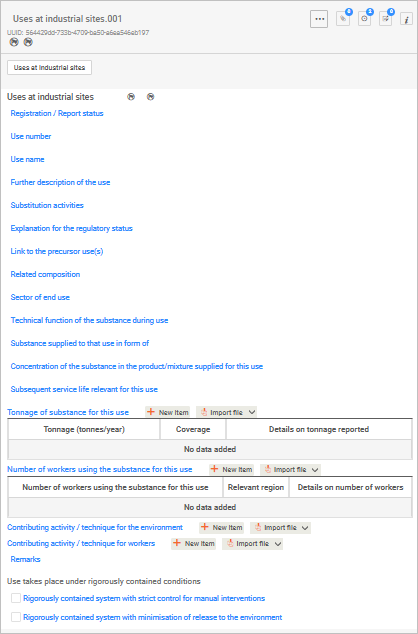Click 'No data added' in the Tonnage table
The width and height of the screenshot is (418, 634).
[210, 449]
